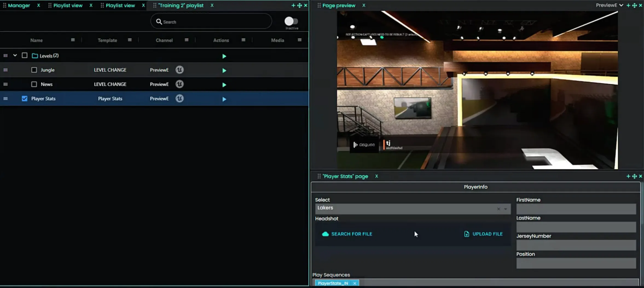Click the Unreal Engine icon in News row
Image resolution: width=644 pixels, height=288 pixels.
click(179, 84)
